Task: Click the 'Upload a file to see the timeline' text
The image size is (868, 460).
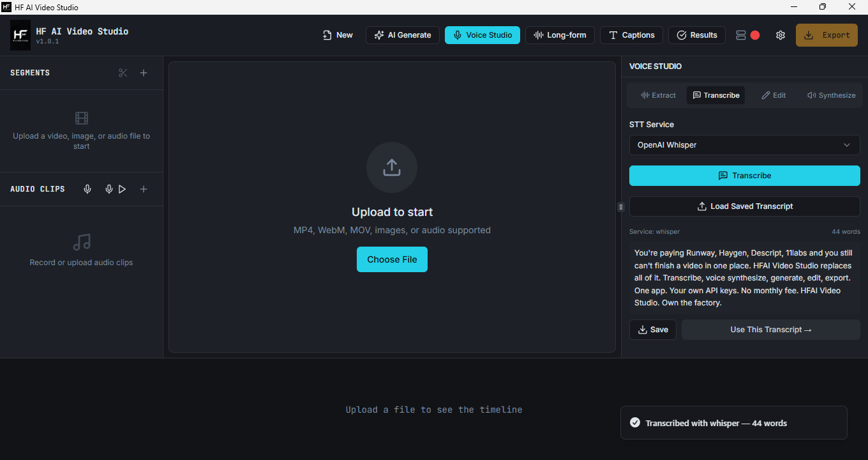Action: 434,410
